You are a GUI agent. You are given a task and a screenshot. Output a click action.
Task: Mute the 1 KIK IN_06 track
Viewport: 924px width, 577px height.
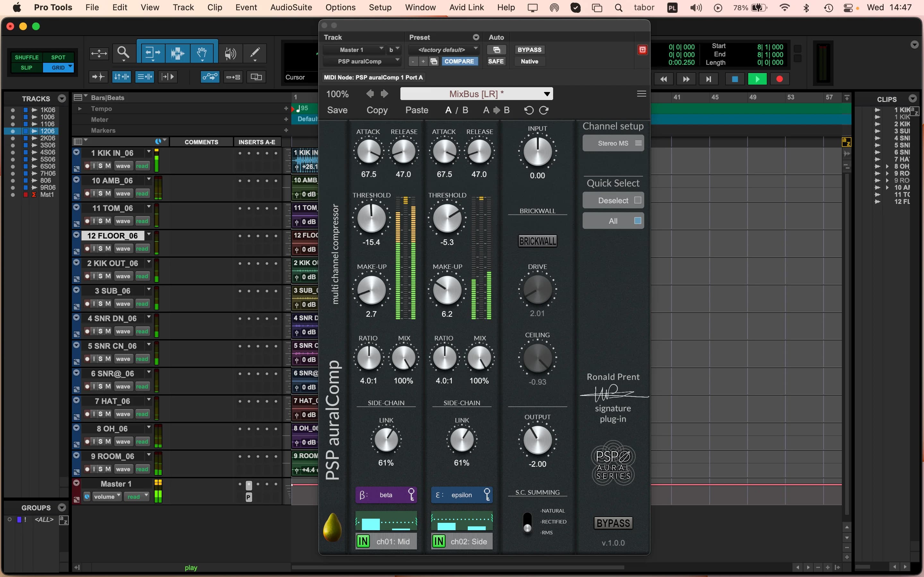[x=108, y=166]
